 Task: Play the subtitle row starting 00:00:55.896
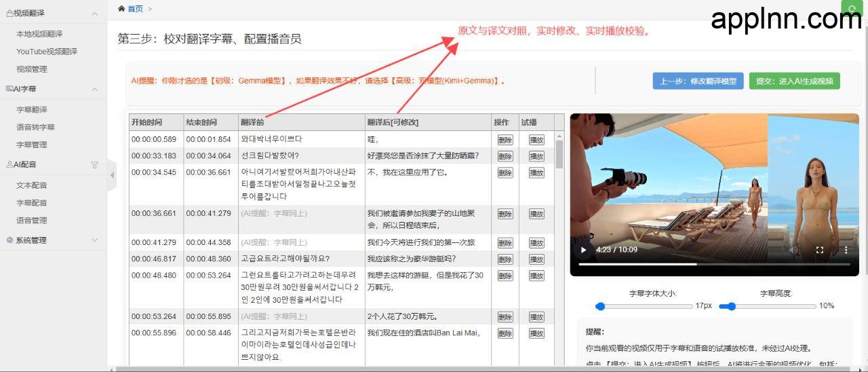point(536,333)
